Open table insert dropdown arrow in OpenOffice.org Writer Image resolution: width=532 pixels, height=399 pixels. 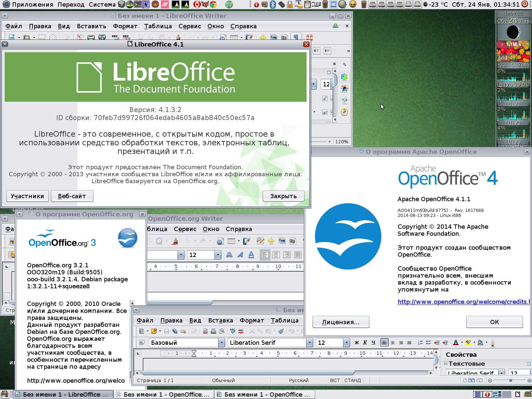(239, 241)
